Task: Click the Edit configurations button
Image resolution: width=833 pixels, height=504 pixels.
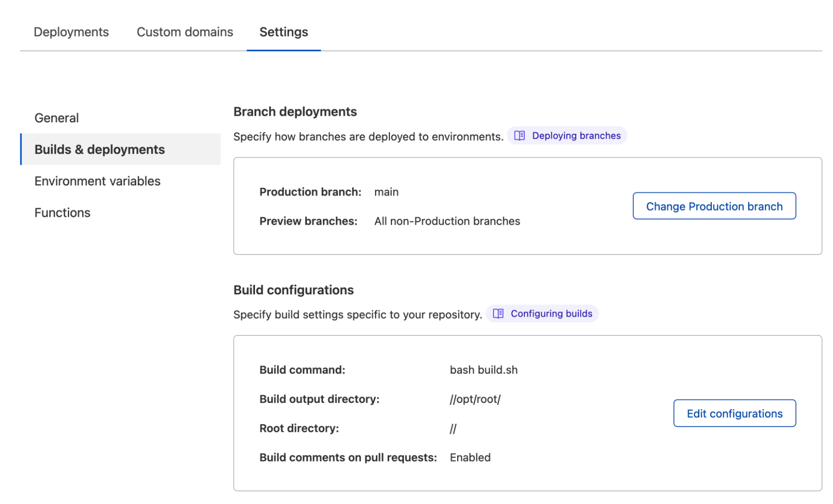Action: click(x=735, y=413)
